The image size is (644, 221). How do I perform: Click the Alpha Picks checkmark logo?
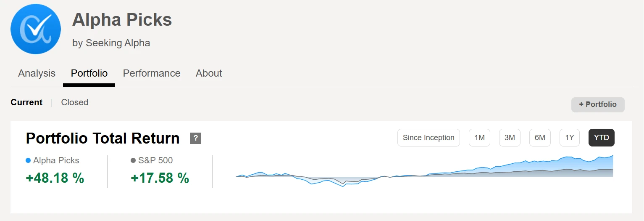(x=36, y=29)
